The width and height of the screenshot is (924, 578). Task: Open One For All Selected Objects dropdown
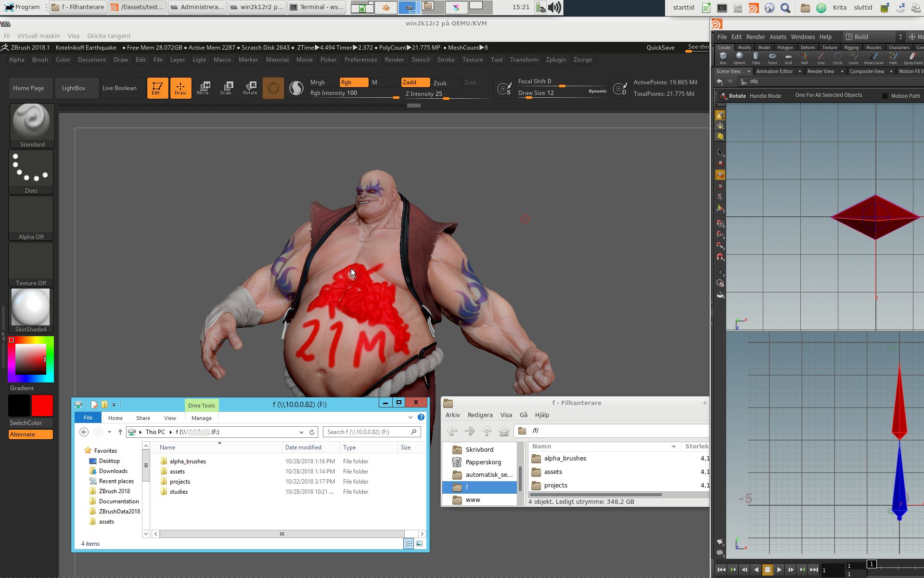coord(829,95)
